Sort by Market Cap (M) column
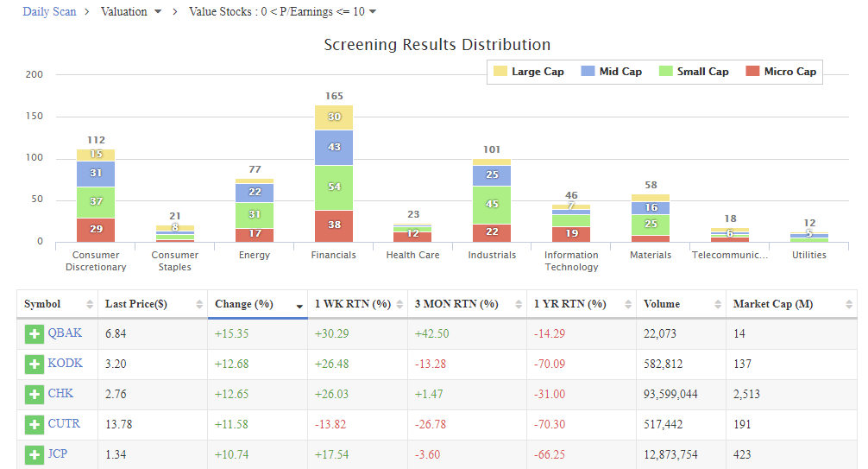 (850, 304)
